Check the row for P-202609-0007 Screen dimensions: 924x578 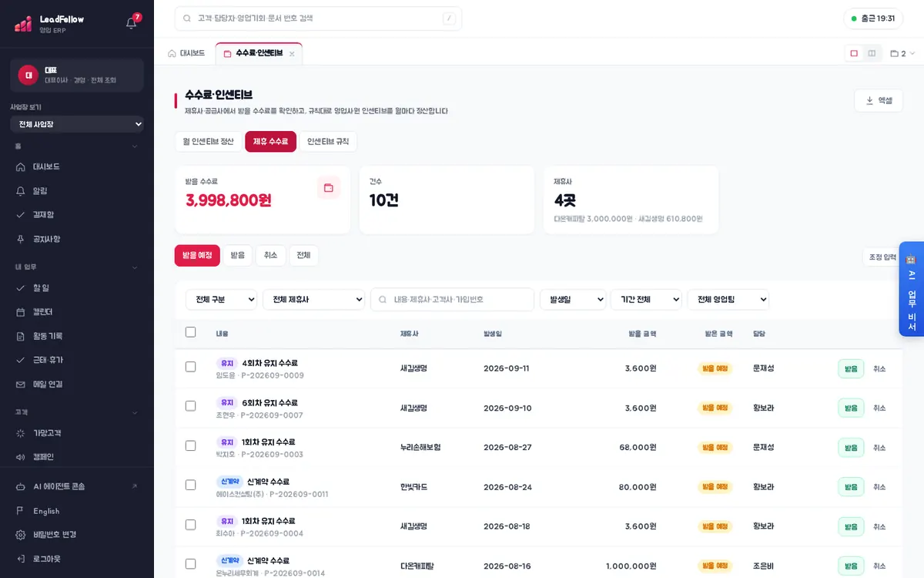(191, 407)
